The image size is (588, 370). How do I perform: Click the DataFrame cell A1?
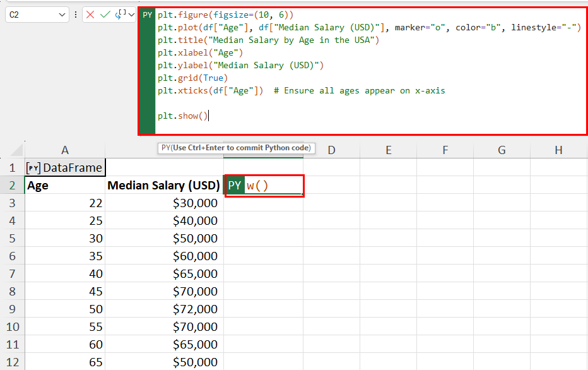coord(65,168)
